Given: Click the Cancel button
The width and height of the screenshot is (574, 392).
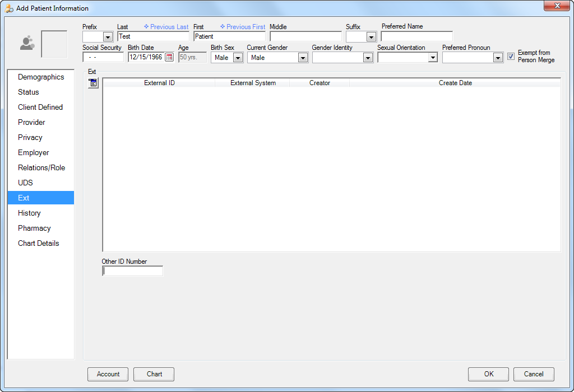Looking at the screenshot, I should 534,374.
